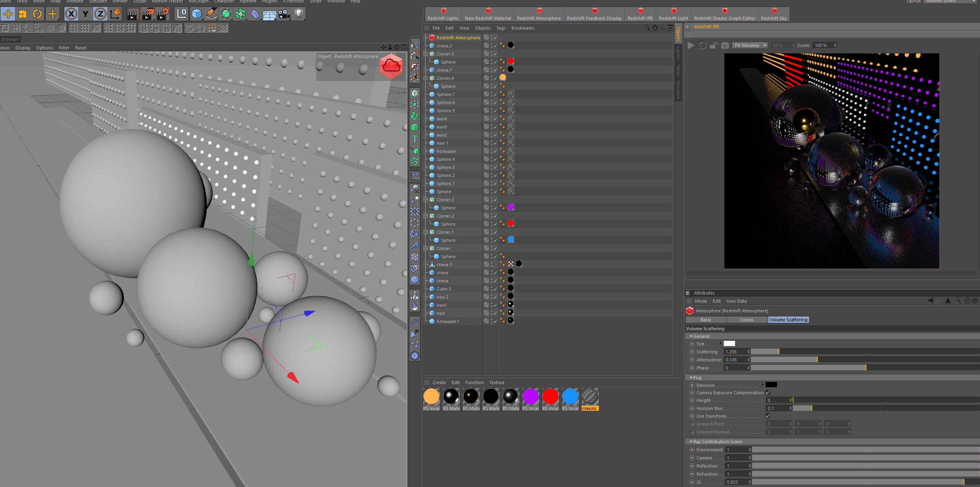980x487 pixels.
Task: Click the Bend deformer icon
Action: pos(255,14)
